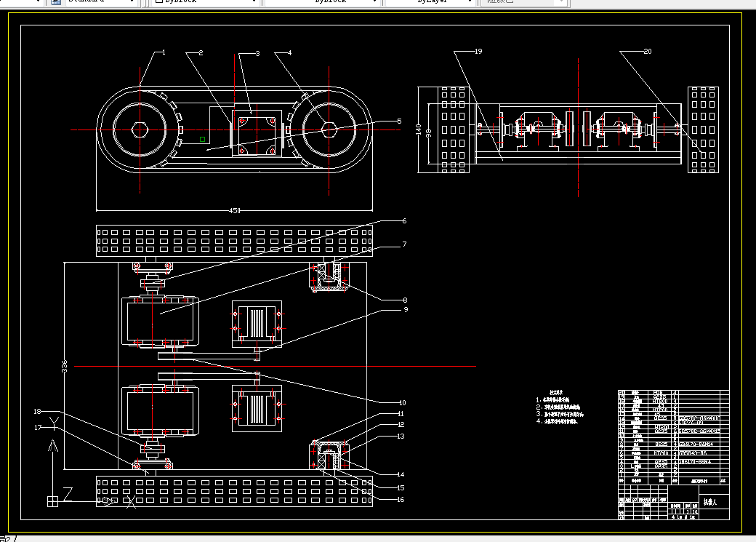Select technical note line 1
The height and width of the screenshot is (542, 756).
pos(552,400)
